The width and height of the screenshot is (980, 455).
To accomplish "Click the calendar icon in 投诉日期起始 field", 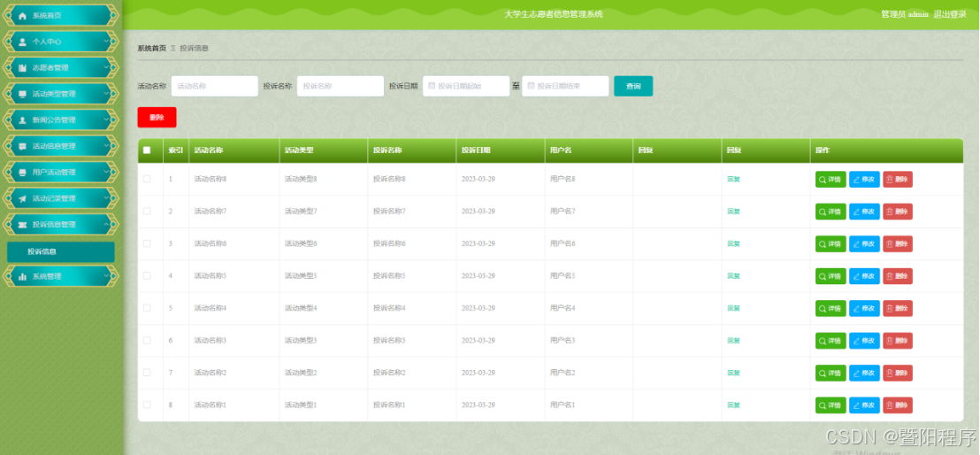I will (432, 87).
